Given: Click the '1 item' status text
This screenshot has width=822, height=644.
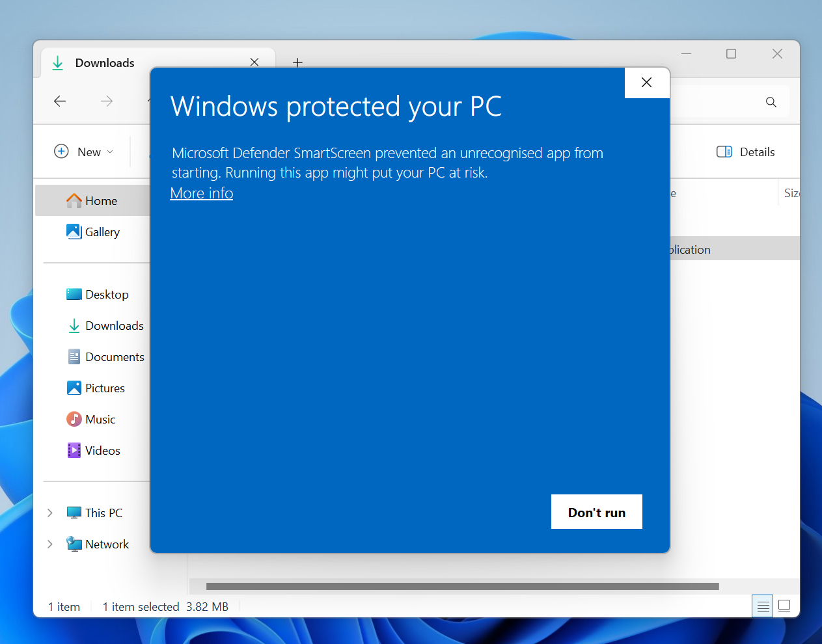Looking at the screenshot, I should pos(64,607).
